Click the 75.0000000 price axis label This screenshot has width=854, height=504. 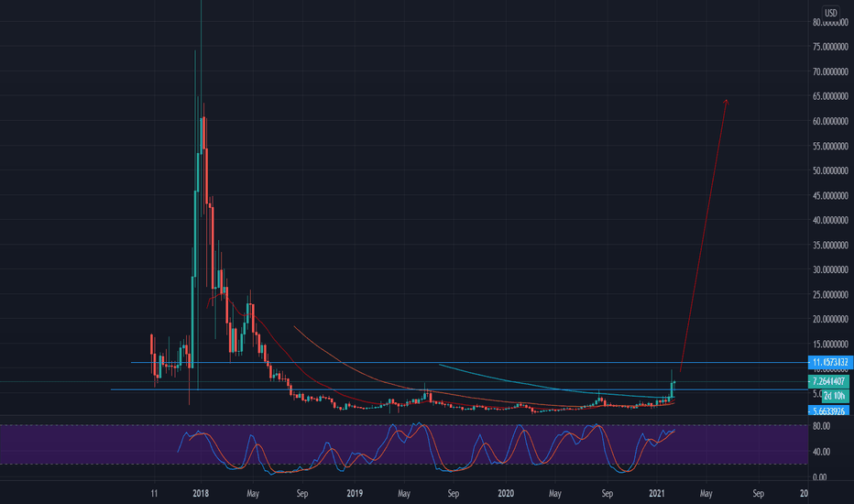click(x=830, y=47)
